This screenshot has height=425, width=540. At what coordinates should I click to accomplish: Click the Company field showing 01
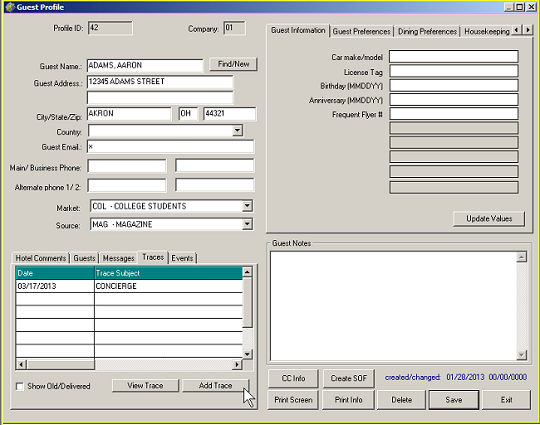[234, 28]
